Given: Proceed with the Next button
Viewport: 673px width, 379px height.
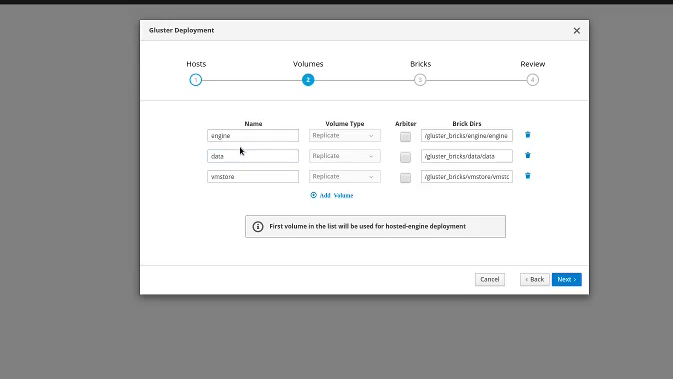Looking at the screenshot, I should (567, 279).
